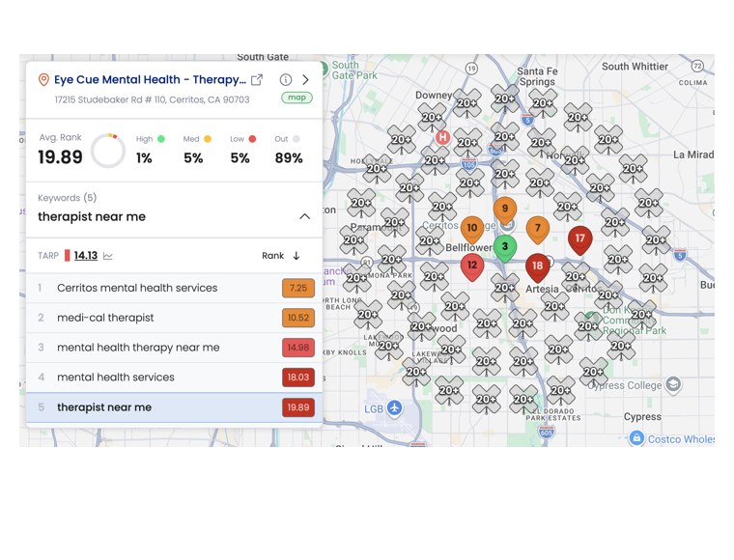This screenshot has height=560, width=734.
Task: Go to next business with right chevron
Action: point(306,79)
